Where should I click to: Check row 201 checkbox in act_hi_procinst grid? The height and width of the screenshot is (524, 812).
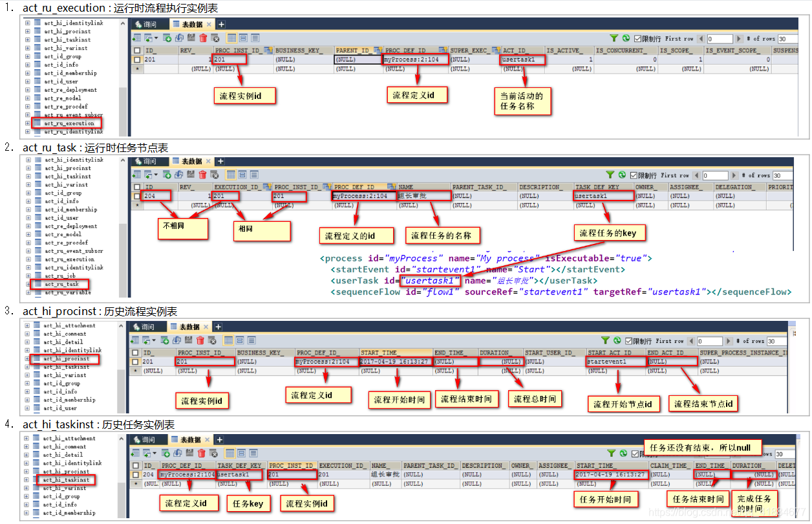click(x=136, y=362)
